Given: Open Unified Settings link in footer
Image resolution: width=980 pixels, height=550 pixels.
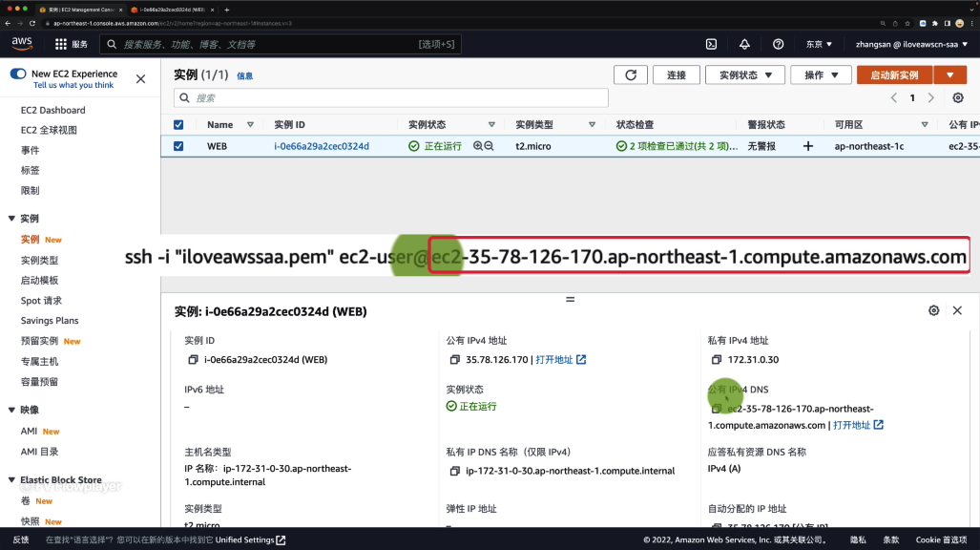Looking at the screenshot, I should (250, 539).
